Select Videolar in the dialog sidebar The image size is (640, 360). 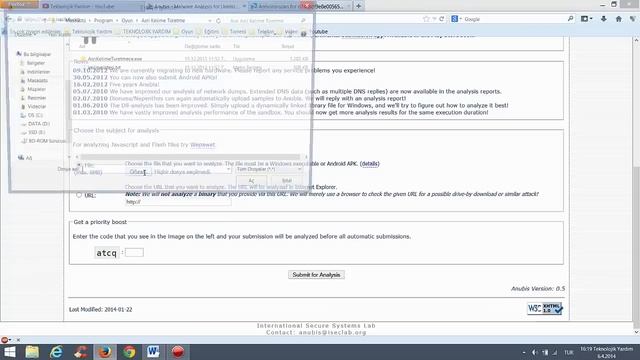pos(36,106)
